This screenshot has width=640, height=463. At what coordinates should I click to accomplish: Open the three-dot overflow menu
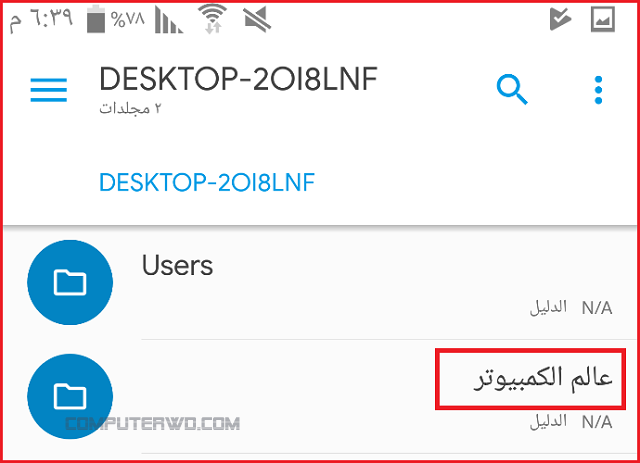pos(598,90)
